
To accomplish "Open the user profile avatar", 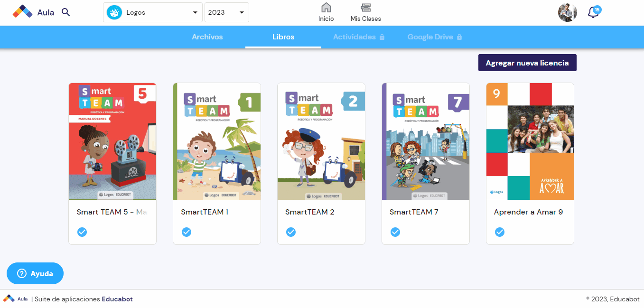I will pos(568,12).
